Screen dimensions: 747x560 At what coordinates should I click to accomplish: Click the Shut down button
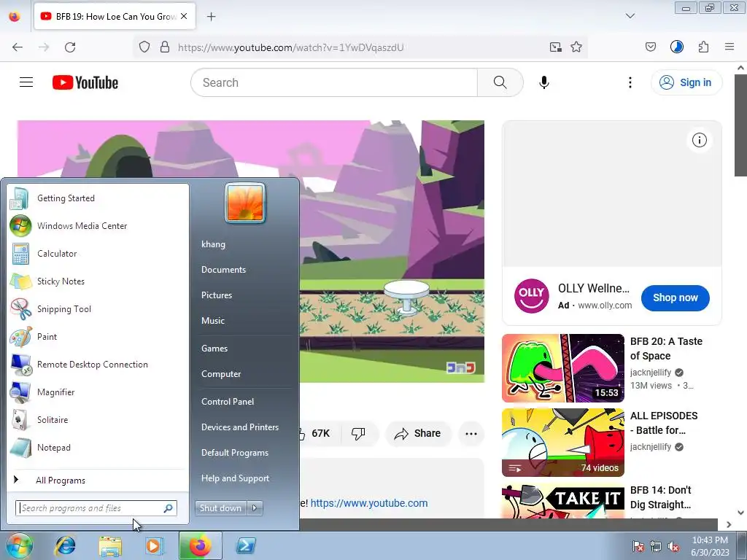click(220, 508)
